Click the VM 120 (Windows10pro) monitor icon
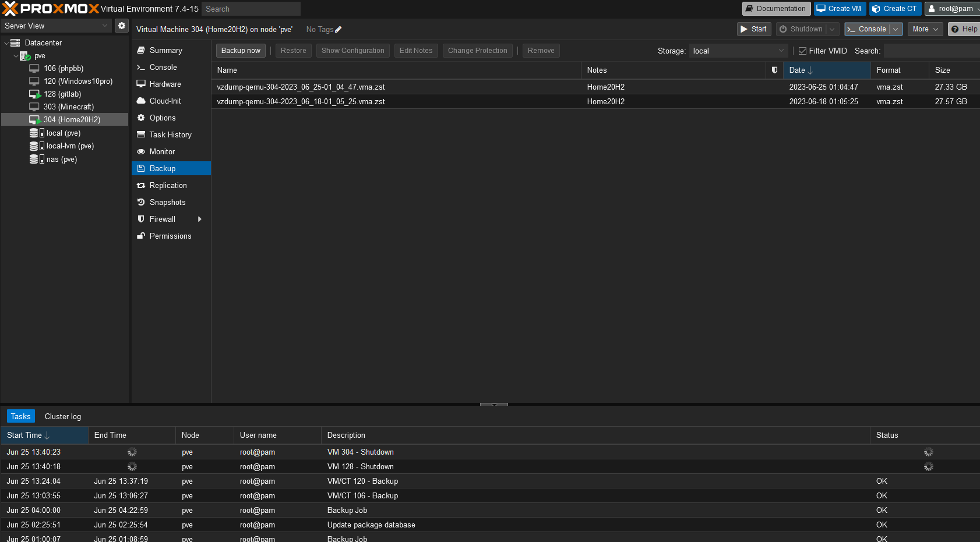This screenshot has width=980, height=542. [x=34, y=81]
